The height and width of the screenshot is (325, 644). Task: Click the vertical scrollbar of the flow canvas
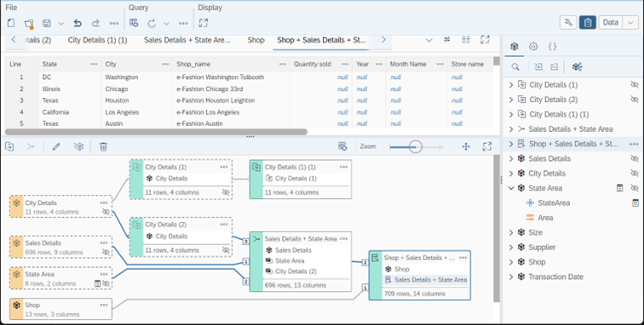click(496, 228)
